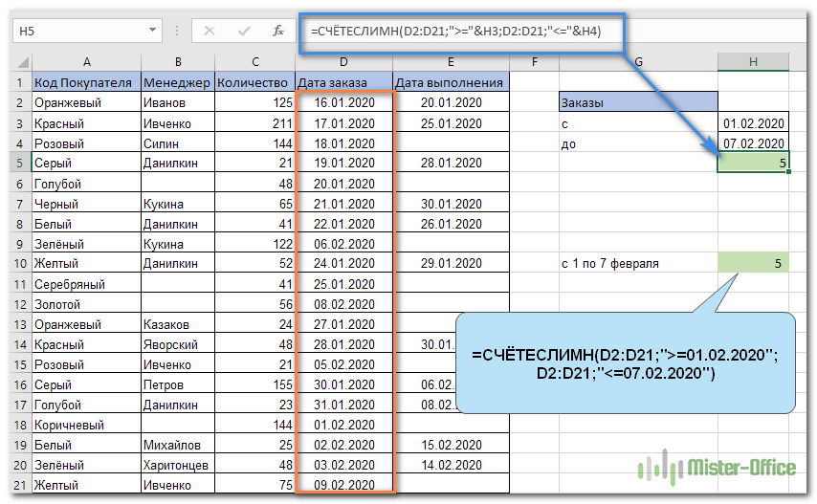Viewport: 817px width, 504px height.
Task: Select the "Заказы" label cell
Action: pyautogui.click(x=637, y=102)
